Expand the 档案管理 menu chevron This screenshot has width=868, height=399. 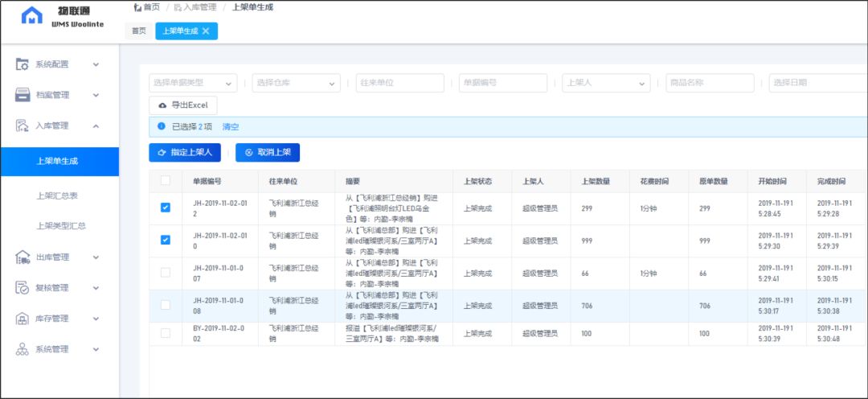pos(96,95)
